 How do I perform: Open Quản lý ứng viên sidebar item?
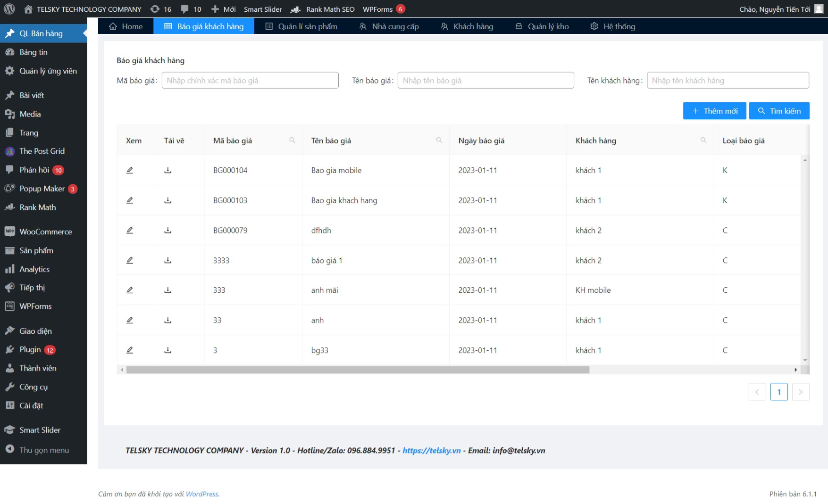coord(43,71)
